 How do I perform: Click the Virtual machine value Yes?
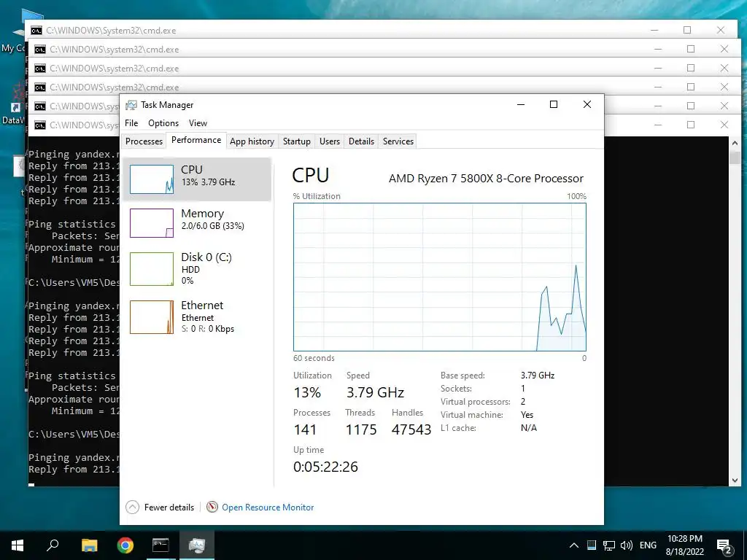527,415
